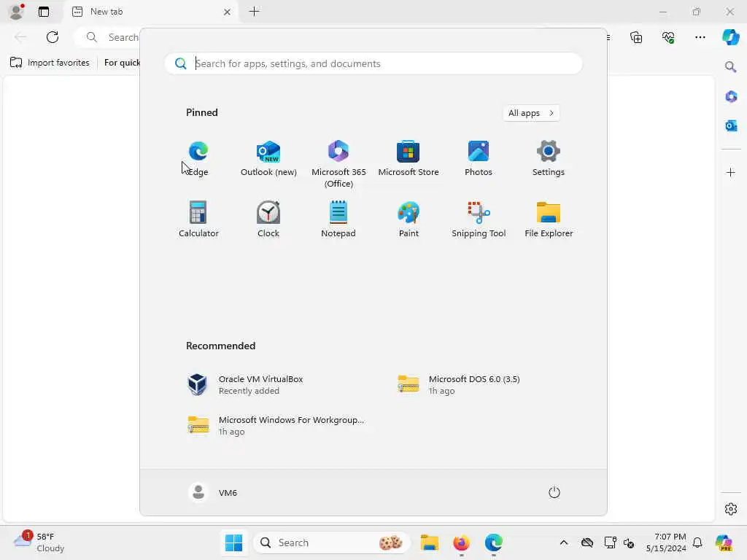Open the notification bell
The image size is (747, 560).
tap(697, 542)
